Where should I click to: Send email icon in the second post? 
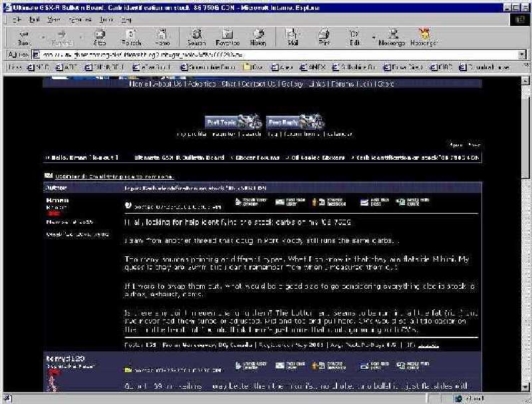click(x=291, y=365)
